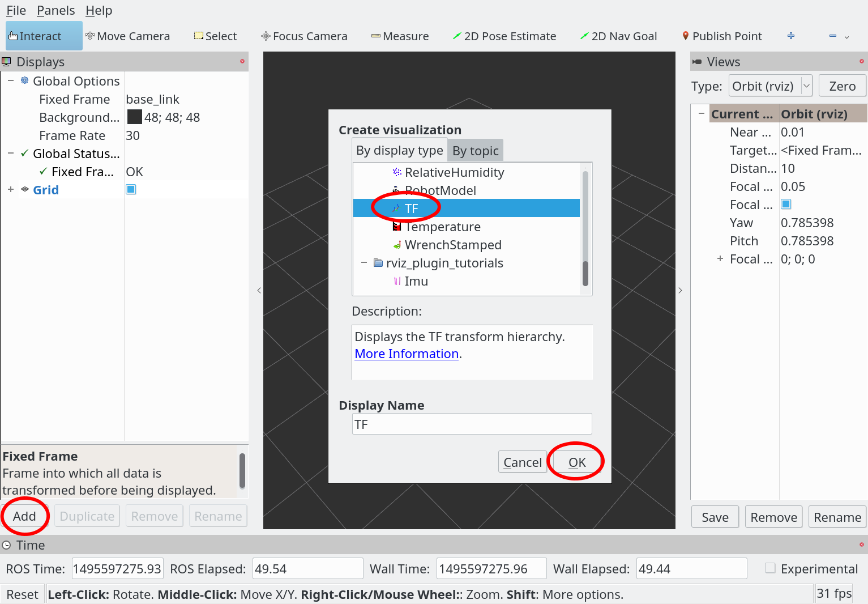Collapse the right panel with the arrow
This screenshot has height=604, width=868.
[681, 290]
